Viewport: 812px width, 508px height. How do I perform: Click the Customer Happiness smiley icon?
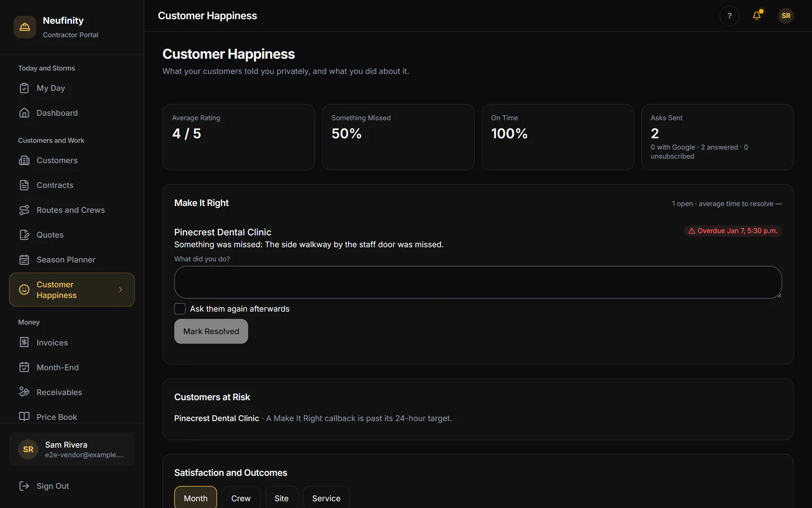click(x=24, y=290)
